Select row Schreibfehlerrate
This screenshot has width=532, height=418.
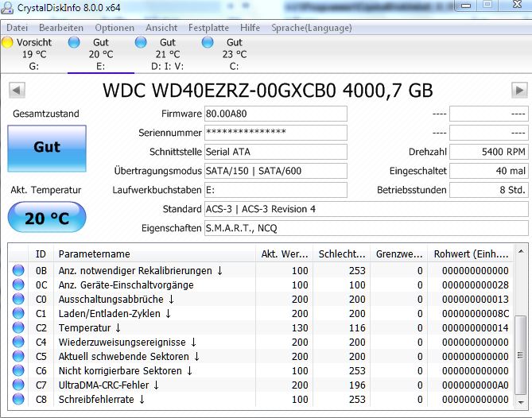click(261, 400)
